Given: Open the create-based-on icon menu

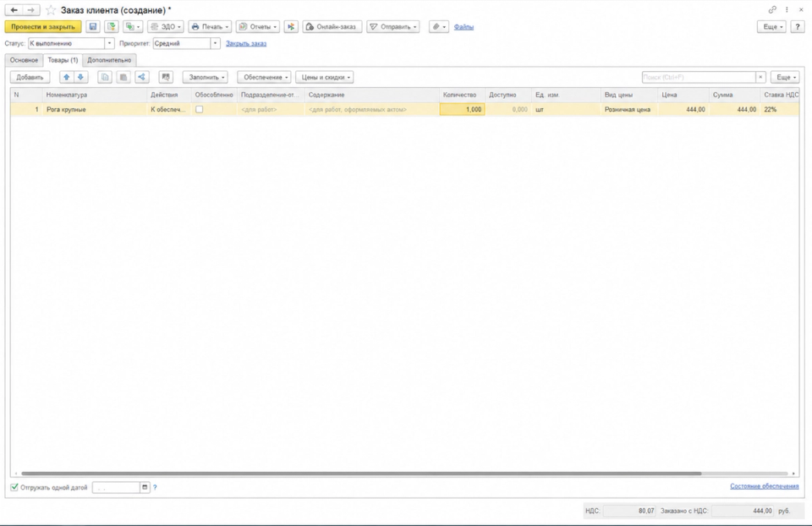Looking at the screenshot, I should tap(133, 26).
